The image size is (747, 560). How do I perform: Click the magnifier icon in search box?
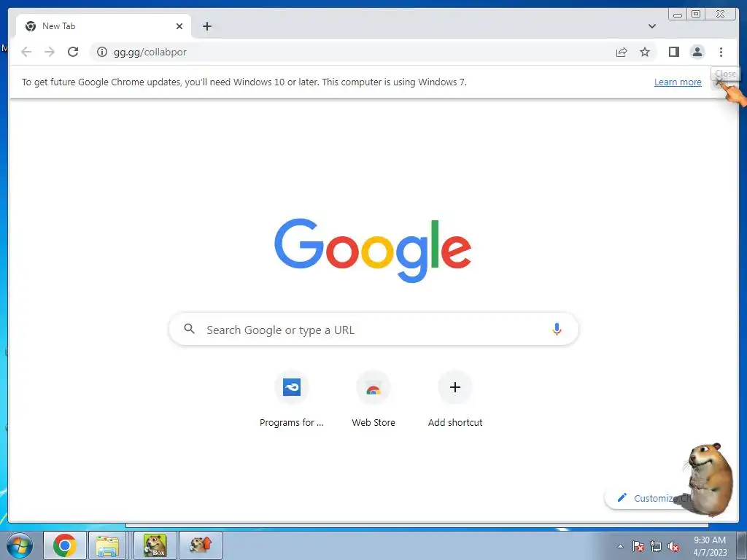click(x=189, y=329)
